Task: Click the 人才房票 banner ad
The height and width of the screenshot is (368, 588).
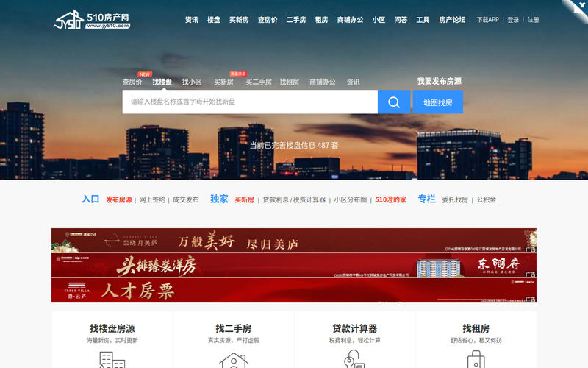Action: (294, 290)
